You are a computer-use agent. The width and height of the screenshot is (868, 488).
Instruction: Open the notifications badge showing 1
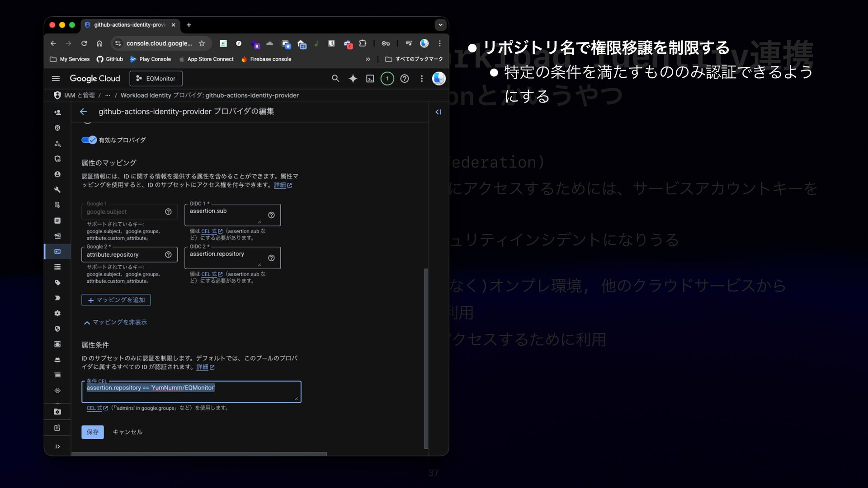coord(387,79)
